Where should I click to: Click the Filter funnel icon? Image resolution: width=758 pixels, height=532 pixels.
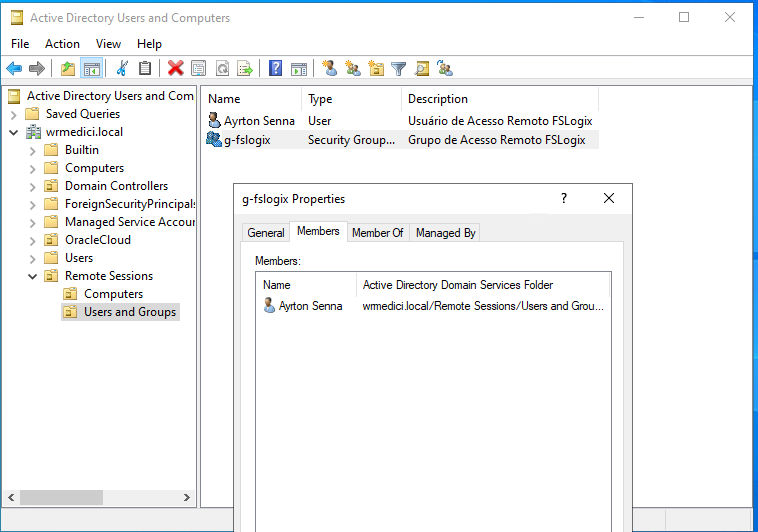click(398, 69)
